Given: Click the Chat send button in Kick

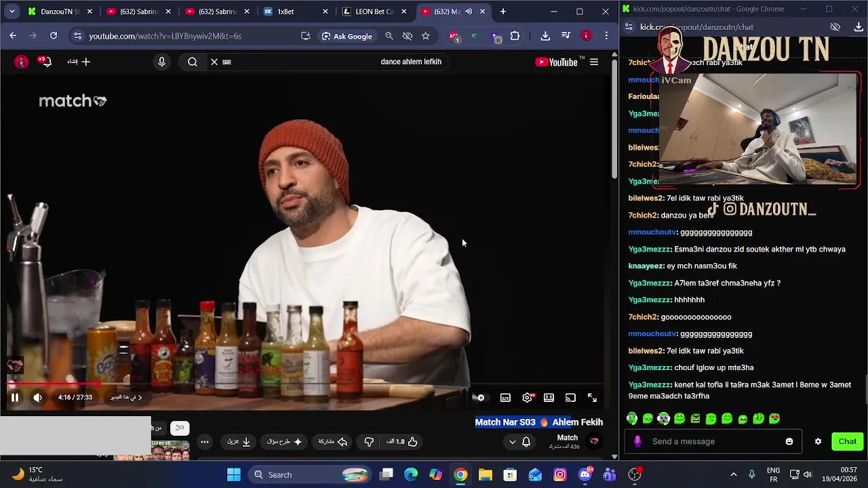Looking at the screenshot, I should pyautogui.click(x=847, y=441).
